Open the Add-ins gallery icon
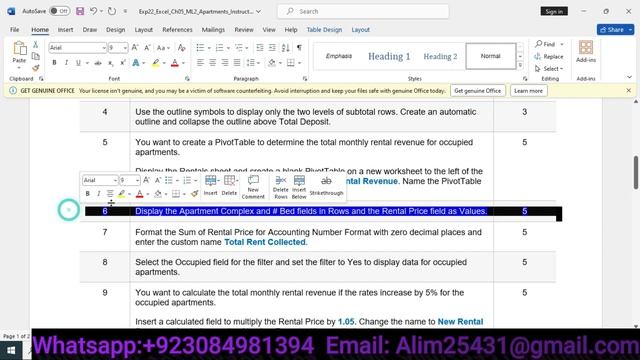This screenshot has height=360, width=640. [x=586, y=52]
